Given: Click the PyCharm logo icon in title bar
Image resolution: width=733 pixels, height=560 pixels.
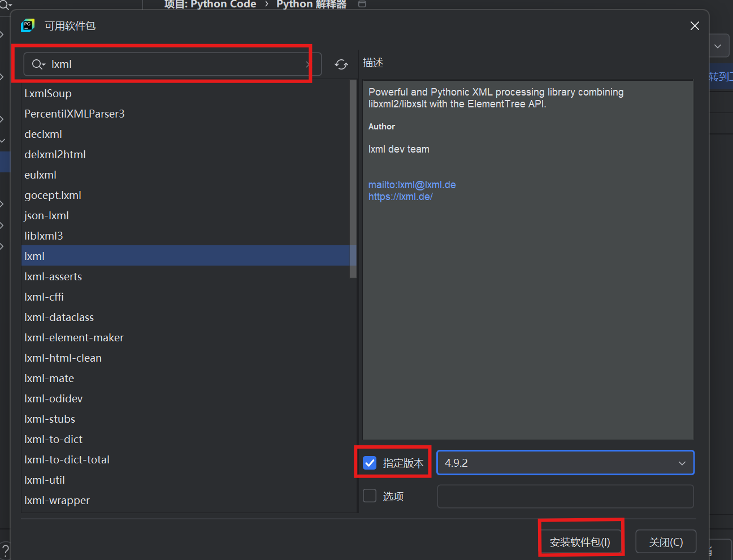Looking at the screenshot, I should [28, 26].
